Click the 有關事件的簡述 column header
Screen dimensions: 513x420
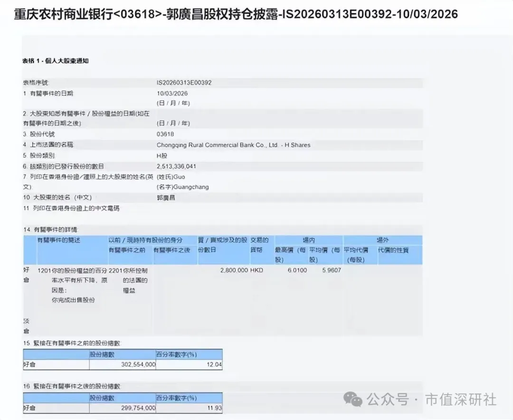coord(59,240)
